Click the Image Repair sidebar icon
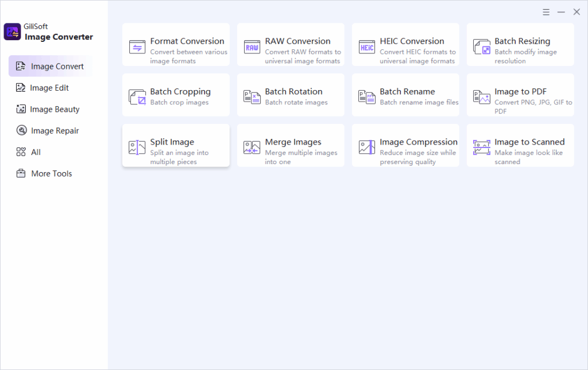588x370 pixels. click(x=22, y=130)
